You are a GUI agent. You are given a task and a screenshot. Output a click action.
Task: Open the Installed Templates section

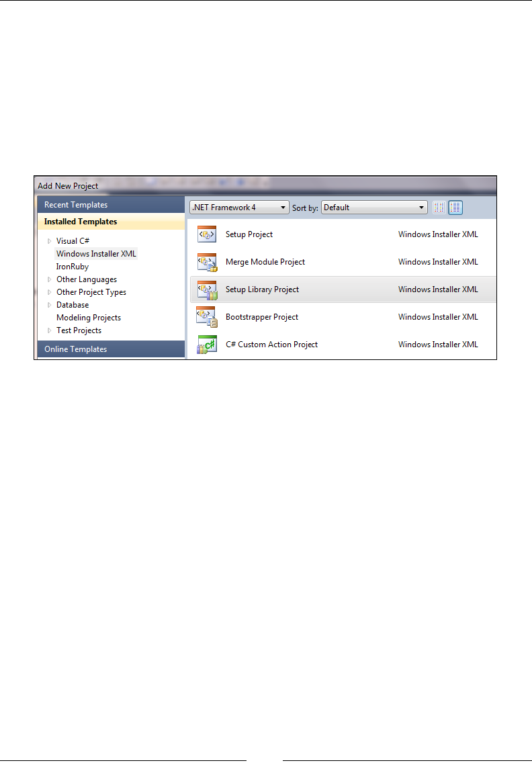[111, 222]
